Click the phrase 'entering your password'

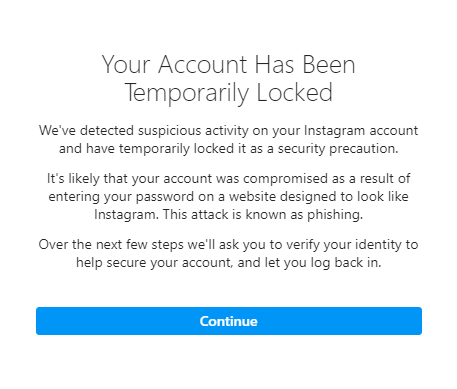tap(121, 197)
